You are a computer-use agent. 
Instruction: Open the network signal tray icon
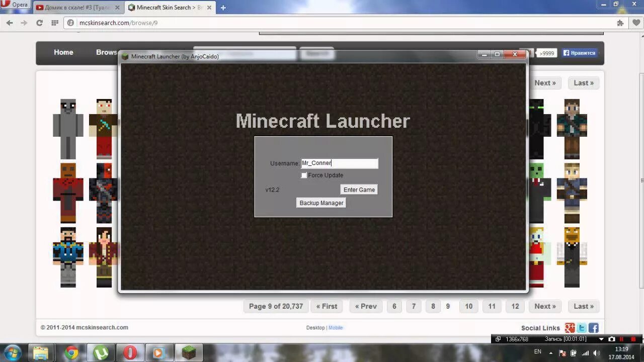[585, 353]
